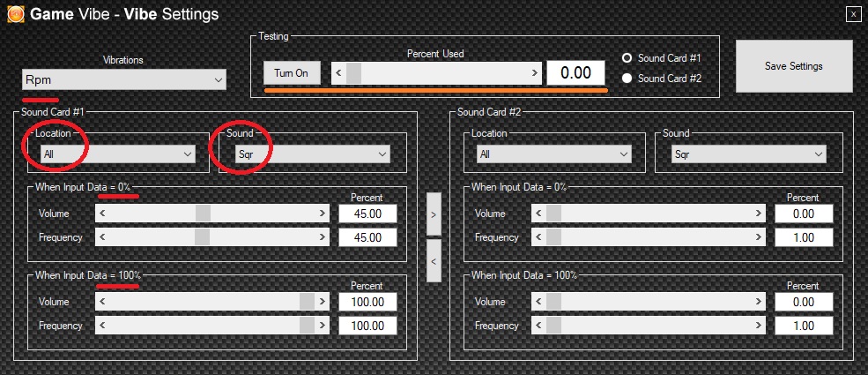The image size is (868, 375).
Task: Select Sound Card #2 radio button
Action: coord(627,79)
